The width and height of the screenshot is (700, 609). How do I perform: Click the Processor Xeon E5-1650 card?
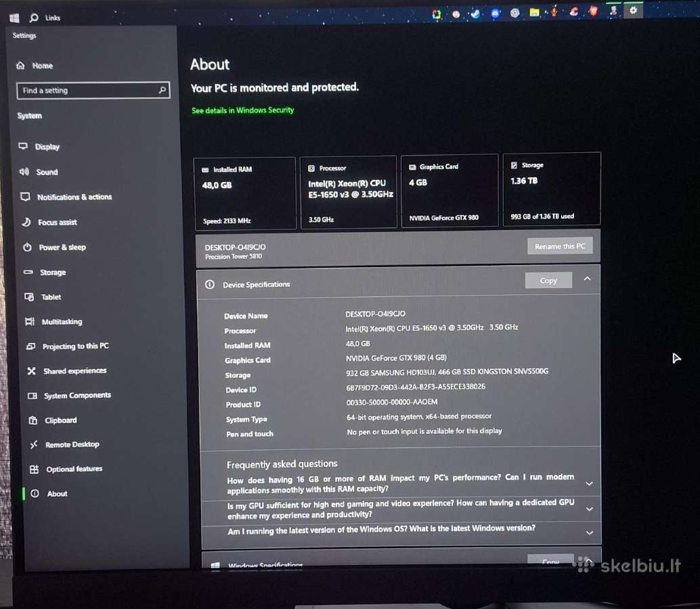(348, 192)
